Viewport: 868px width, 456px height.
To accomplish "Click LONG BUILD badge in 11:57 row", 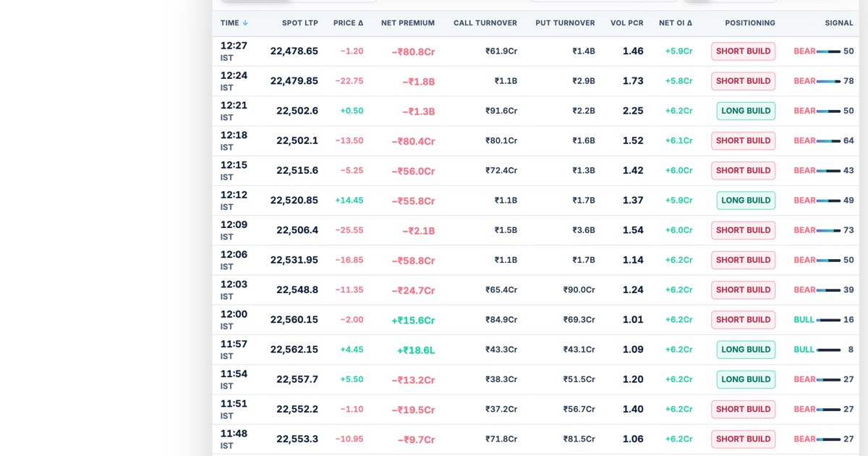I will [x=746, y=350].
